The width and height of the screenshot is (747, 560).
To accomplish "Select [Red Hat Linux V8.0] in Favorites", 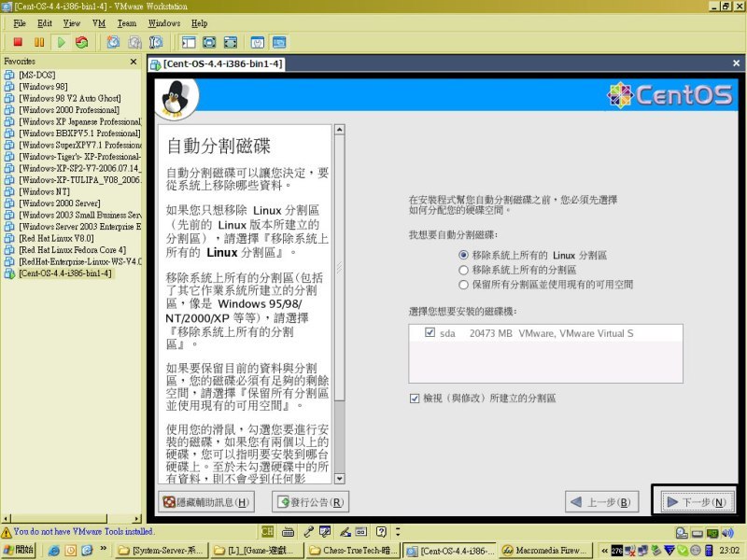I will [56, 238].
